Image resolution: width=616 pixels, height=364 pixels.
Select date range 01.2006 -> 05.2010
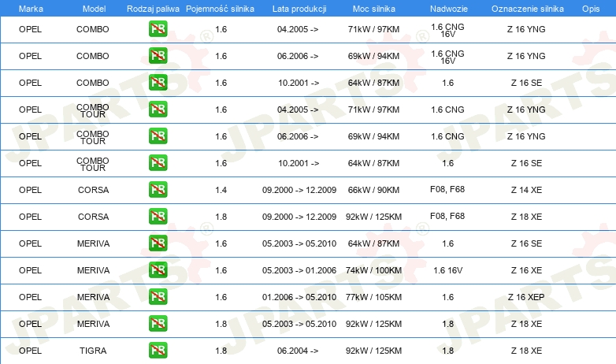point(299,297)
